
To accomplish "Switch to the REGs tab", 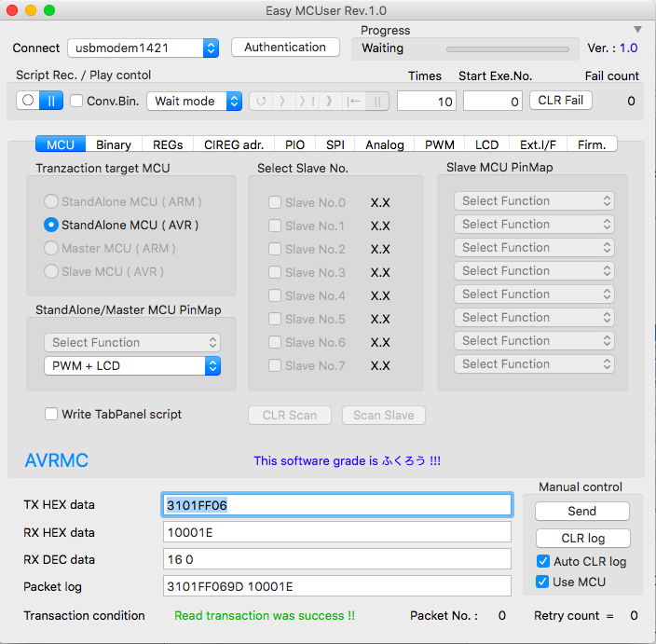I will [168, 144].
